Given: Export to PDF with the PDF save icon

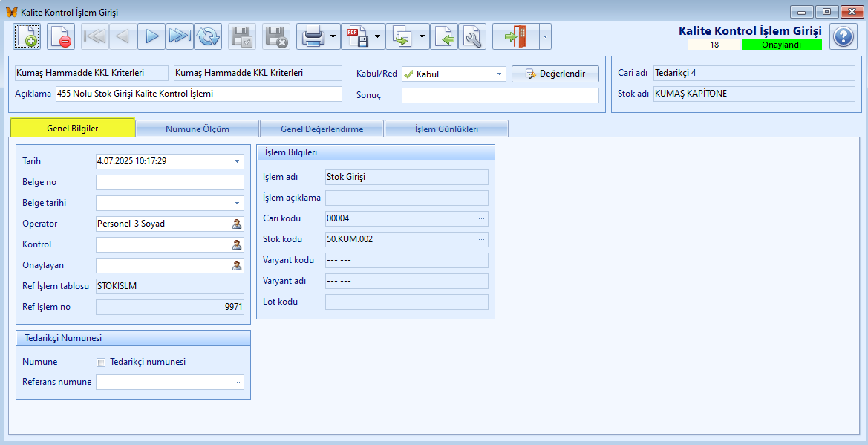Looking at the screenshot, I should click(357, 36).
